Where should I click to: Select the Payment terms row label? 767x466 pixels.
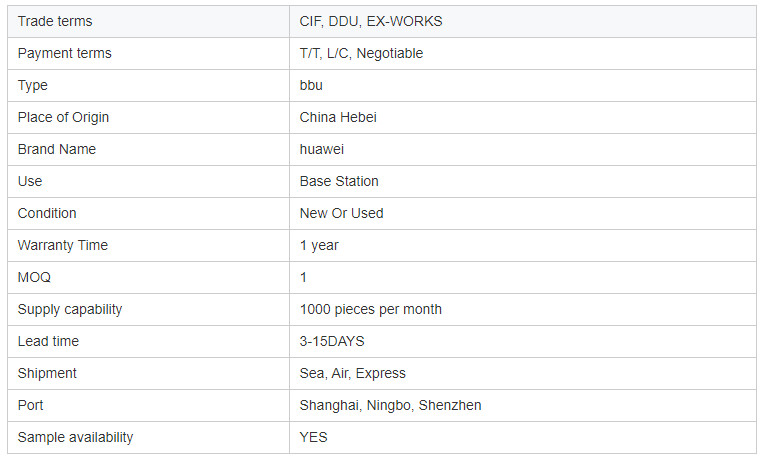coord(65,53)
